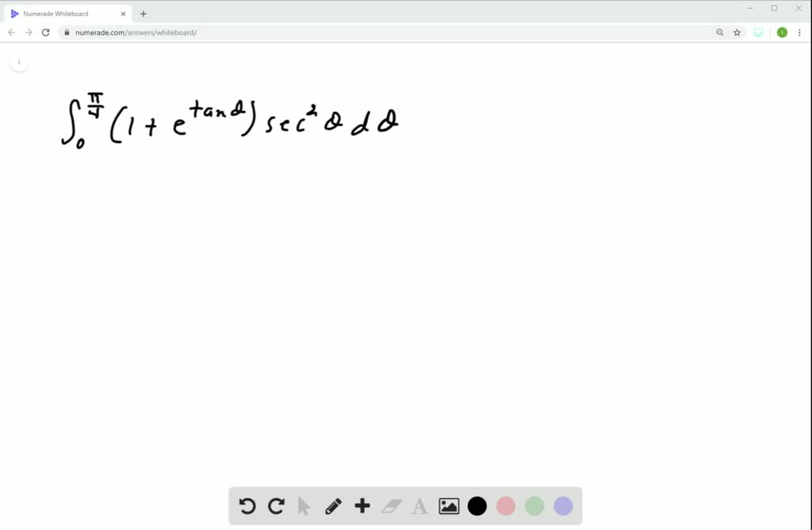Select the pencil drawing tool
The width and height of the screenshot is (812, 530).
click(x=333, y=506)
